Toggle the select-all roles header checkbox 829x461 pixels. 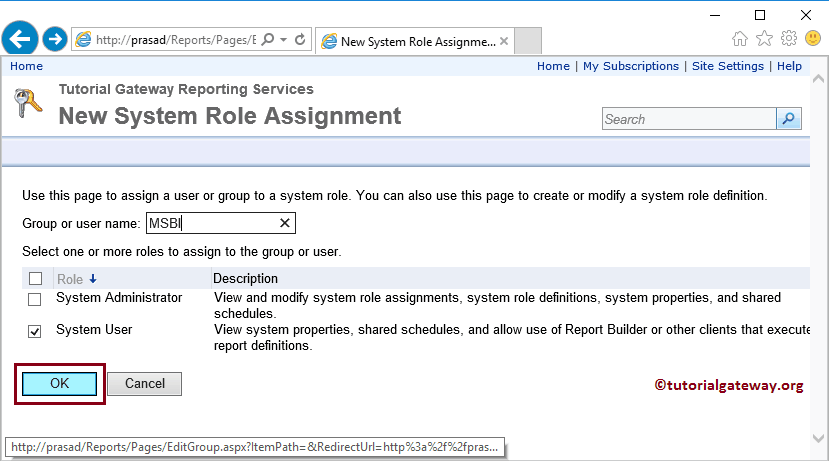pyautogui.click(x=35, y=279)
